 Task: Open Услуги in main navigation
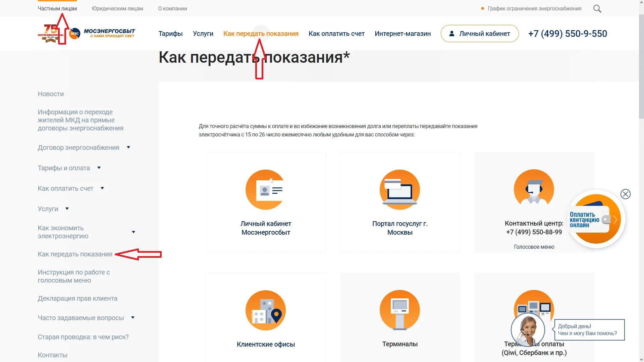203,34
